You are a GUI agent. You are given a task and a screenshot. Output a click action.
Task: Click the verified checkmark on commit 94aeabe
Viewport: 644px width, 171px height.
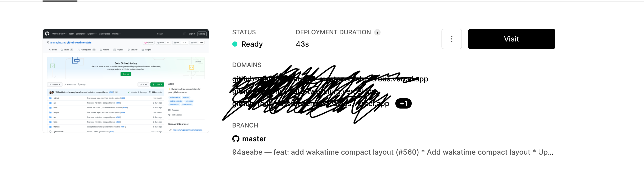(x=128, y=92)
